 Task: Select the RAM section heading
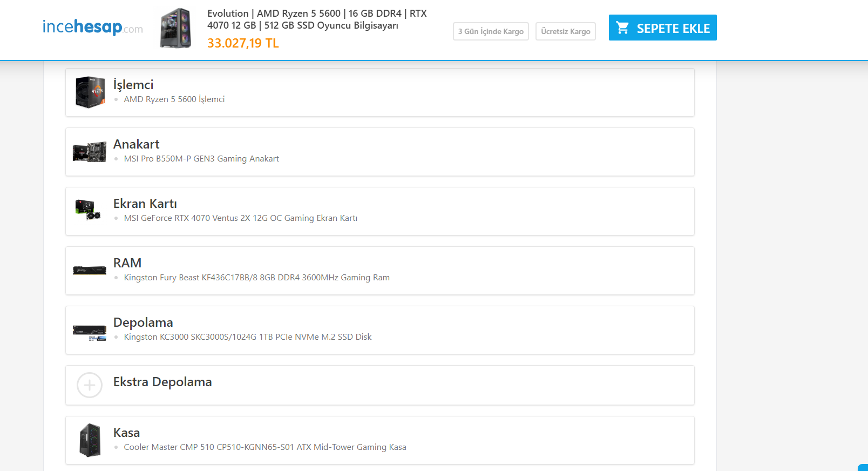127,263
